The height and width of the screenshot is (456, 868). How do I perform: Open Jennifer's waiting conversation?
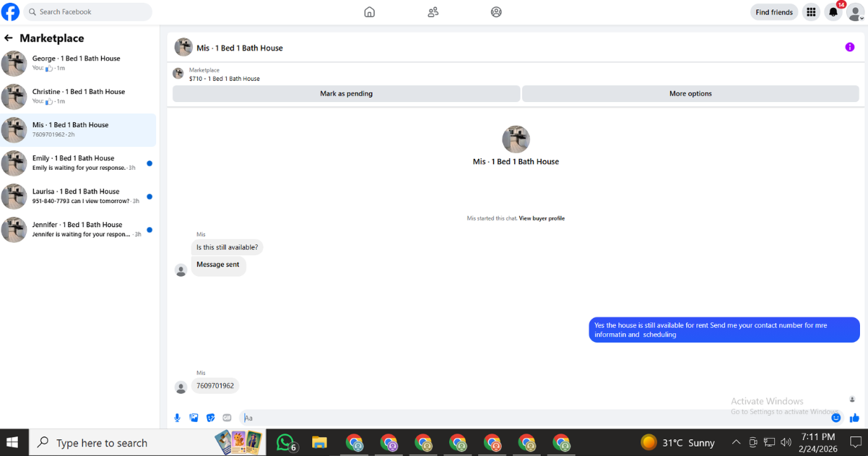click(x=78, y=230)
